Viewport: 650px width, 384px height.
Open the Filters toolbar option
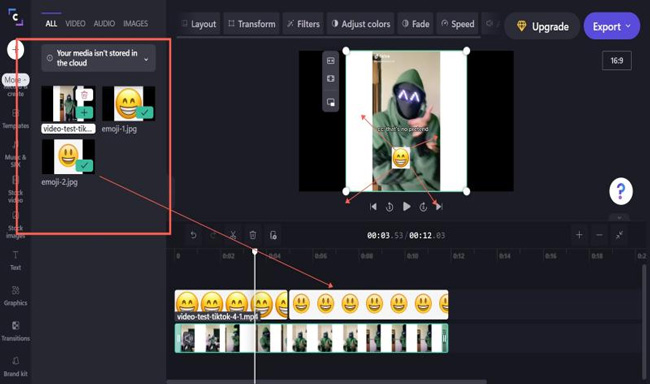pyautogui.click(x=303, y=24)
